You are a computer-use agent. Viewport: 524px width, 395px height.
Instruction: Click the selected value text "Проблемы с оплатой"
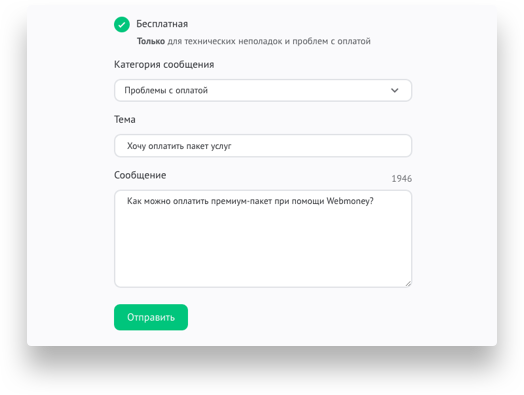click(x=166, y=90)
